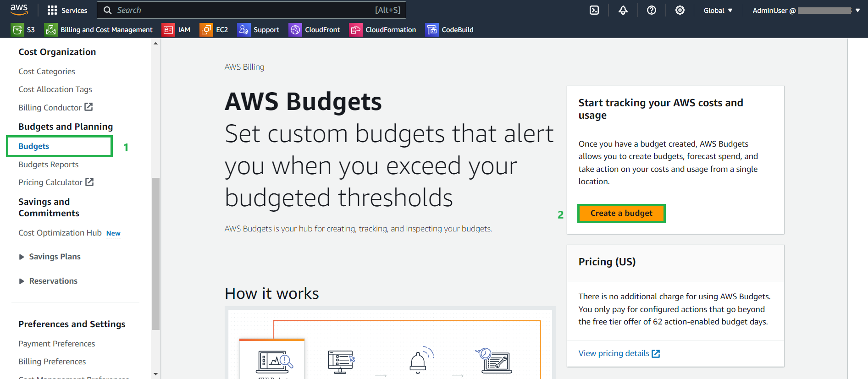This screenshot has height=379, width=868.
Task: Click the sidebar scrollbar thumb
Action: [155, 253]
